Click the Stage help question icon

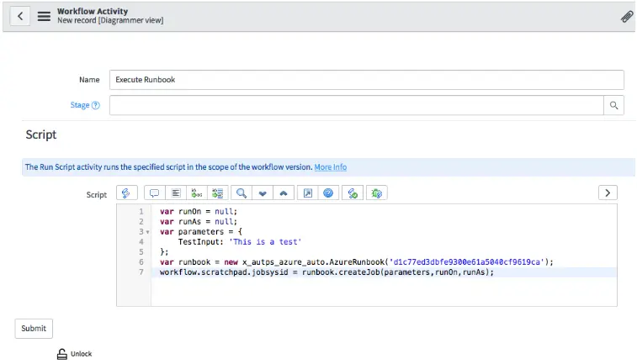(x=95, y=106)
